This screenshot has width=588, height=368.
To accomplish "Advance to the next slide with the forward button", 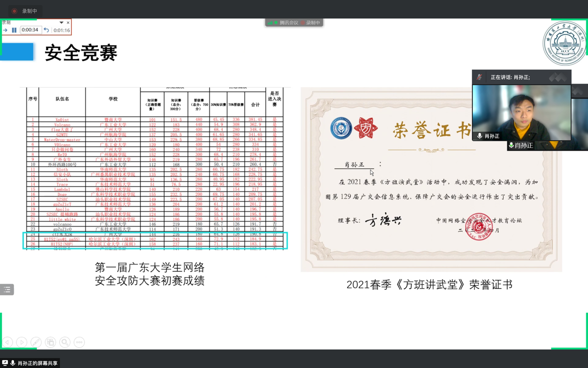I will click(x=22, y=342).
